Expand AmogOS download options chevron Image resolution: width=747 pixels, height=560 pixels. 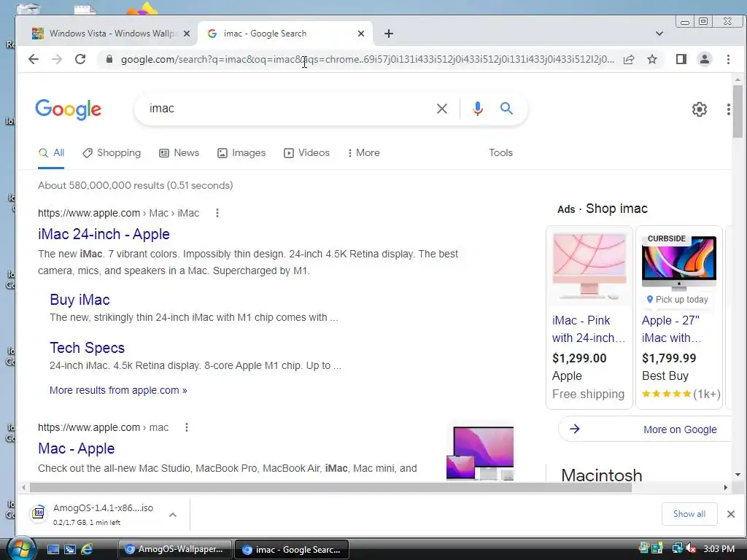(173, 514)
